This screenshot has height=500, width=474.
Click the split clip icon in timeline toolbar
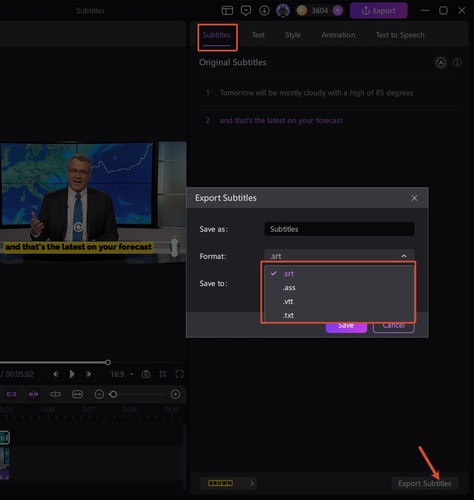[55, 394]
